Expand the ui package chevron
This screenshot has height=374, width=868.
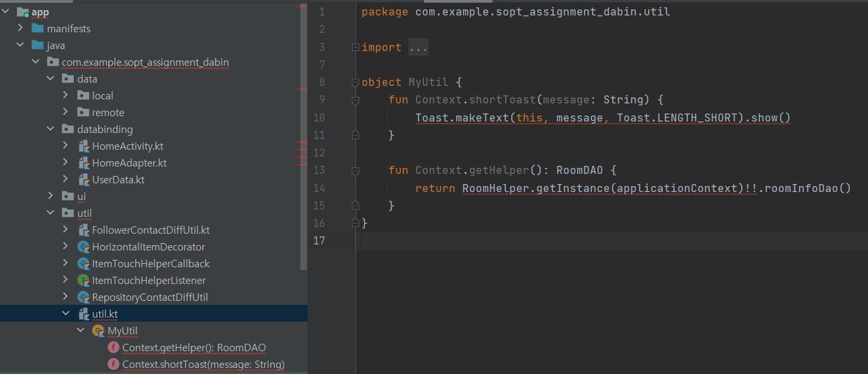pos(50,196)
